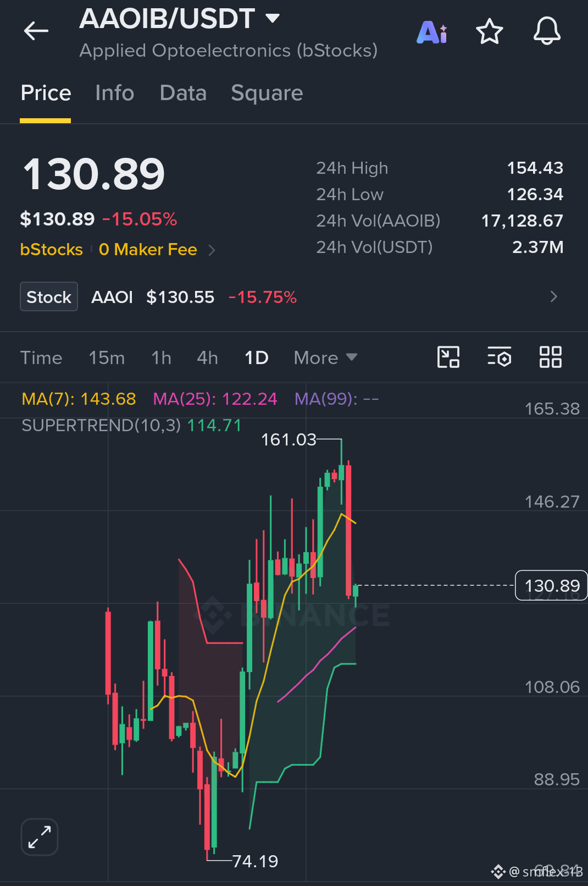Viewport: 588px width, 886px height.
Task: Select the 15m interval
Action: (107, 358)
